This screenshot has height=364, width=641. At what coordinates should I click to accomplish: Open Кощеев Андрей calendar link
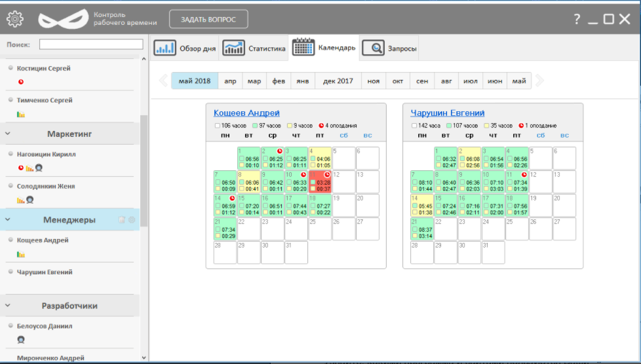pyautogui.click(x=246, y=113)
